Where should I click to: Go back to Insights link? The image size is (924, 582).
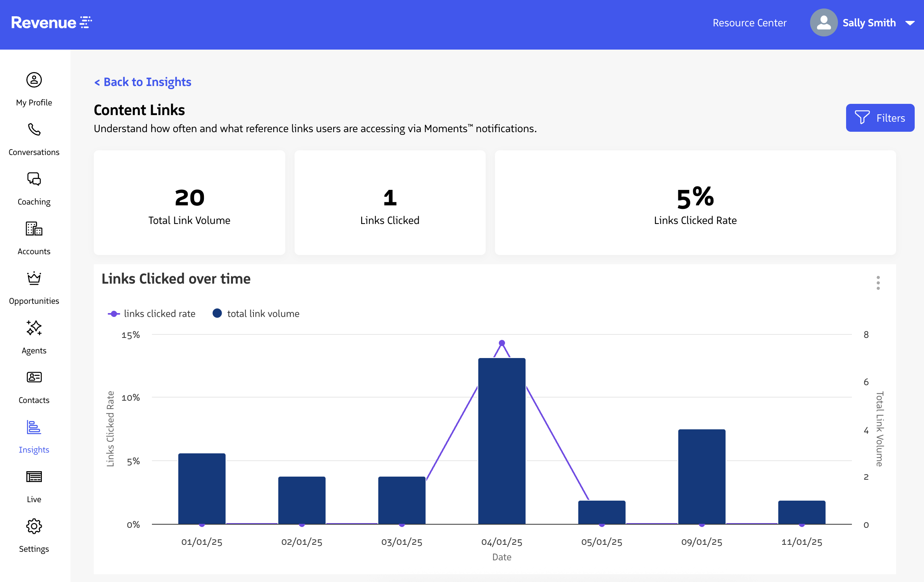[x=143, y=82]
